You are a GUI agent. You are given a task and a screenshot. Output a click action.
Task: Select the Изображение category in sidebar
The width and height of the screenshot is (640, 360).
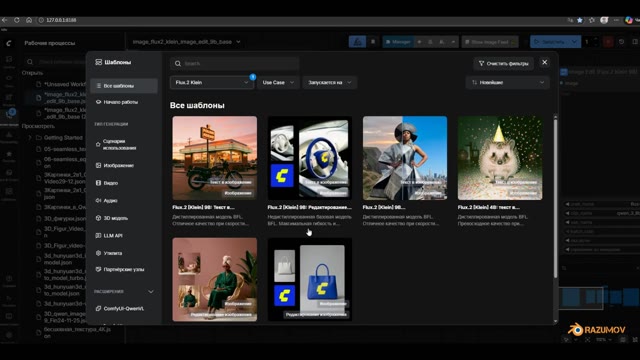124,165
